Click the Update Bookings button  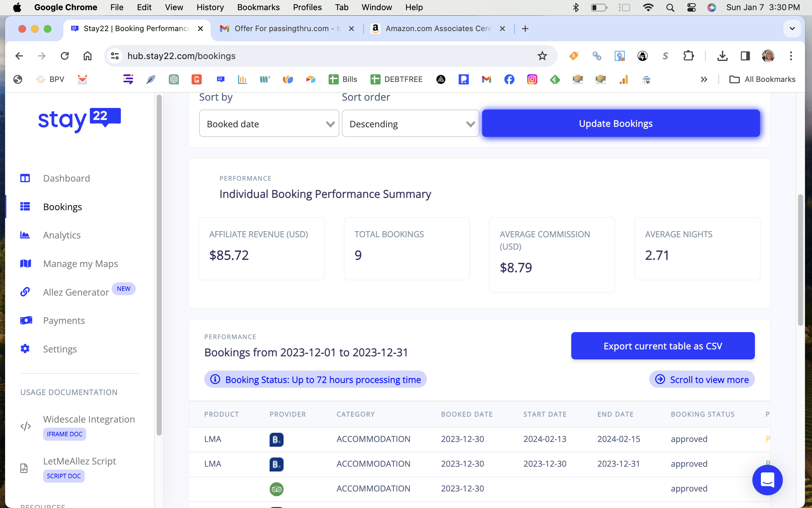click(621, 123)
